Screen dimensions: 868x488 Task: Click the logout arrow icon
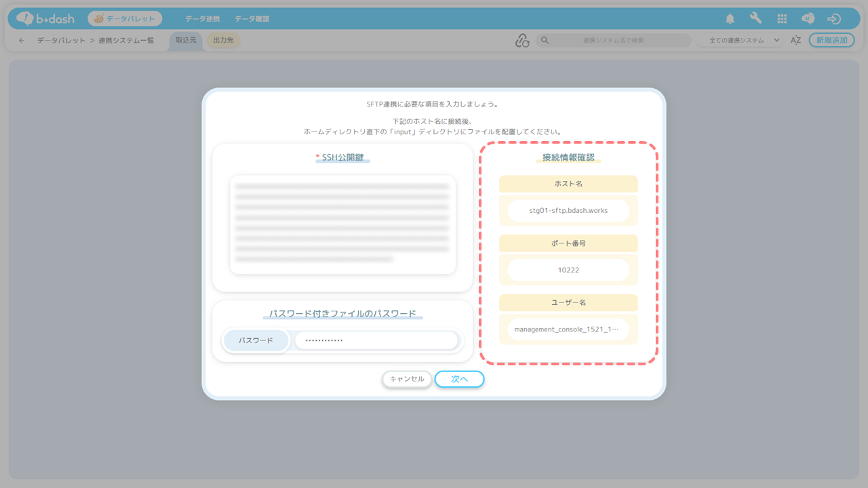(834, 19)
